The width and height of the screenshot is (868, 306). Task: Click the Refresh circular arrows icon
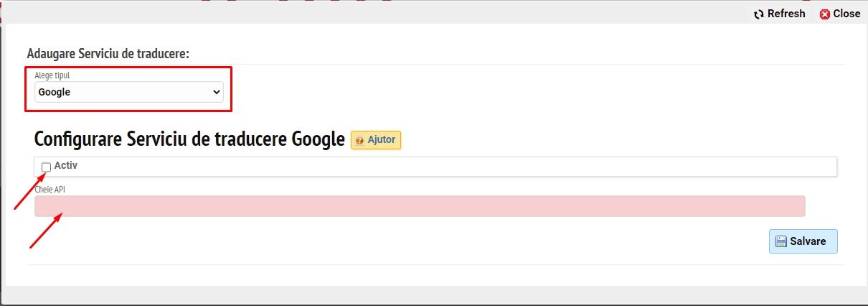759,14
